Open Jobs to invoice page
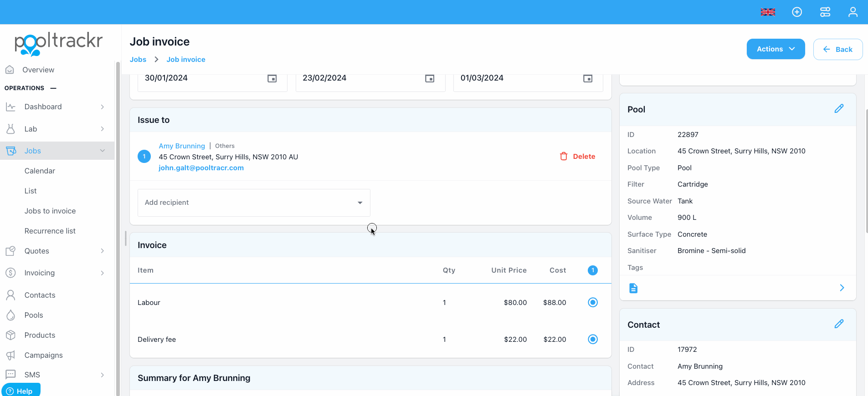This screenshot has width=868, height=396. [50, 211]
